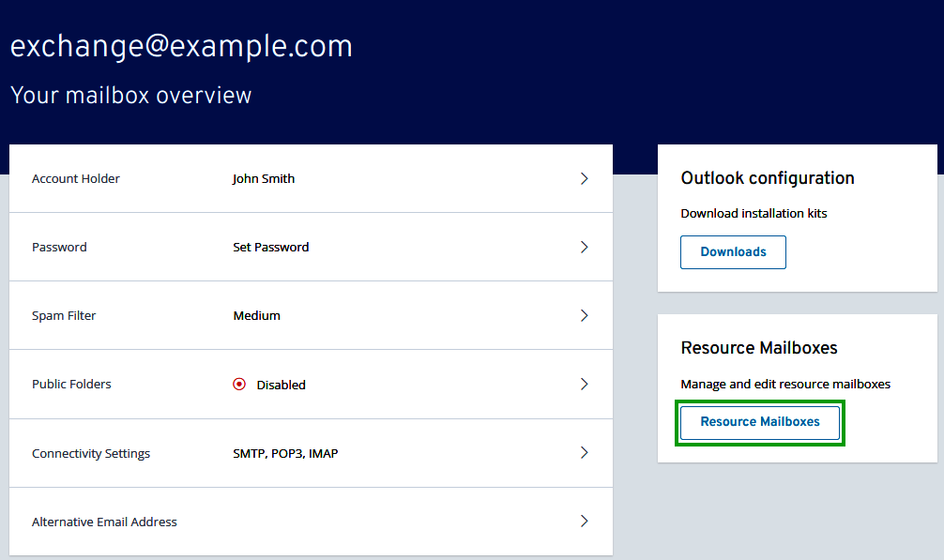Expand the Public Folders row chevron

pos(584,384)
